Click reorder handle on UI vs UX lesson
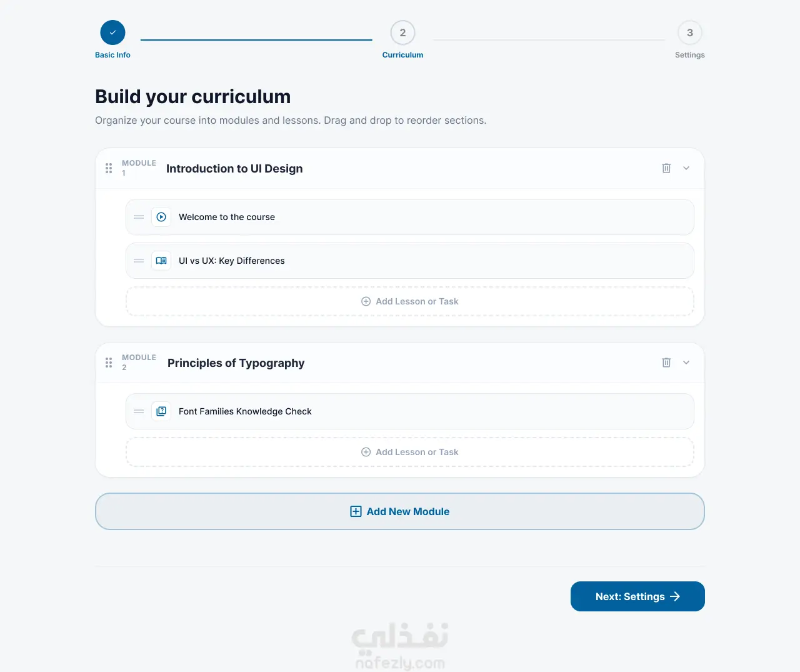This screenshot has height=672, width=800. click(x=139, y=261)
